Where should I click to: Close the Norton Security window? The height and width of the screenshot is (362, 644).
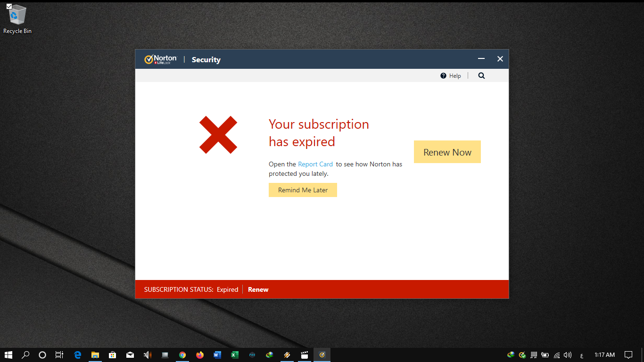[500, 59]
